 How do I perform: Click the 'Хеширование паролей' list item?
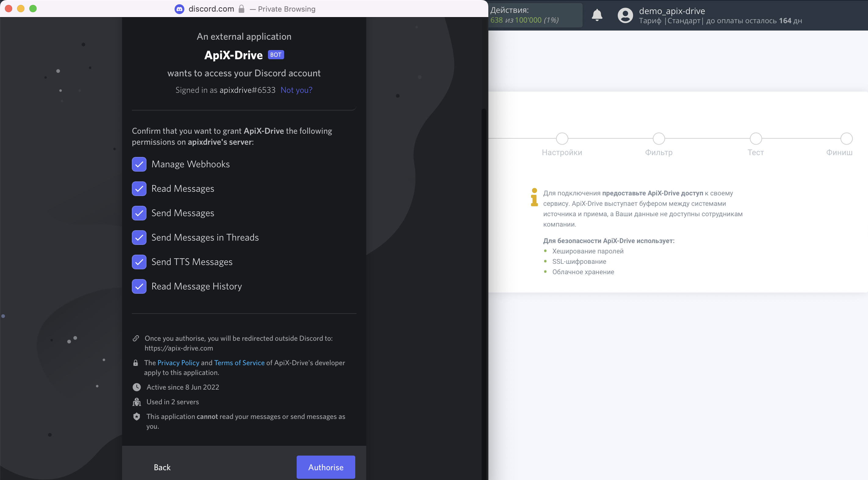(x=588, y=251)
